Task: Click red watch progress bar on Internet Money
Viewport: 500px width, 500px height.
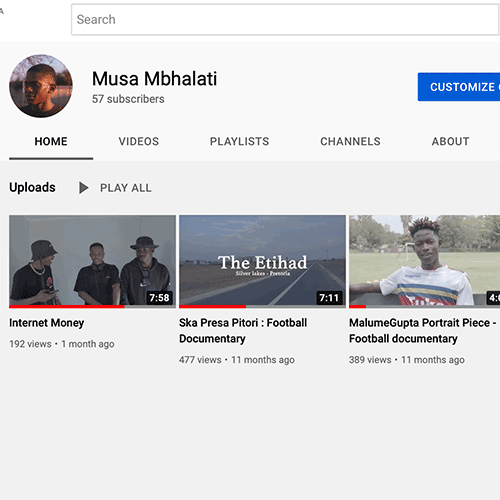Action: [x=67, y=306]
